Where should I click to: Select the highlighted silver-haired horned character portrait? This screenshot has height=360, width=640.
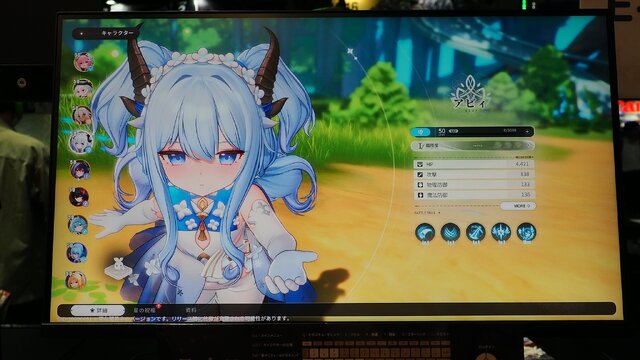click(x=81, y=142)
